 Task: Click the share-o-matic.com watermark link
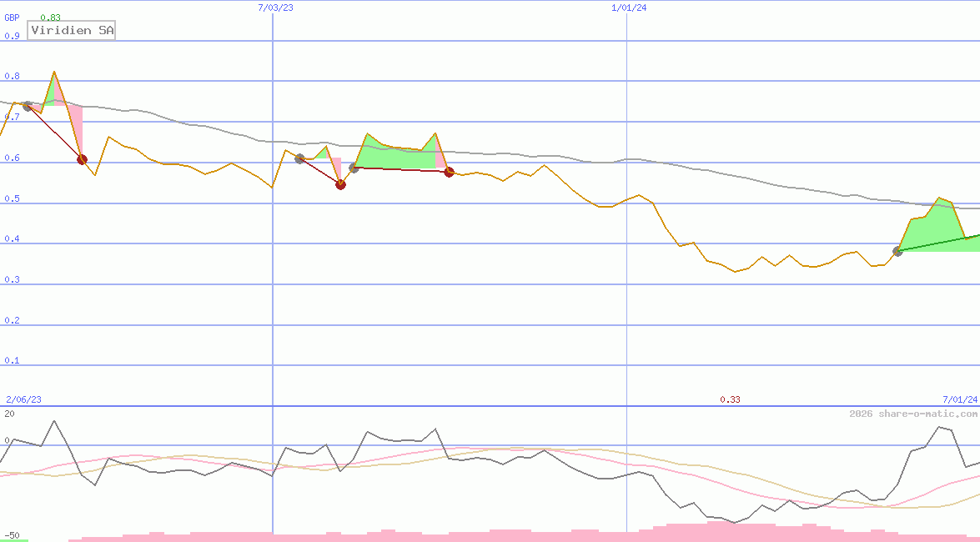[913, 414]
